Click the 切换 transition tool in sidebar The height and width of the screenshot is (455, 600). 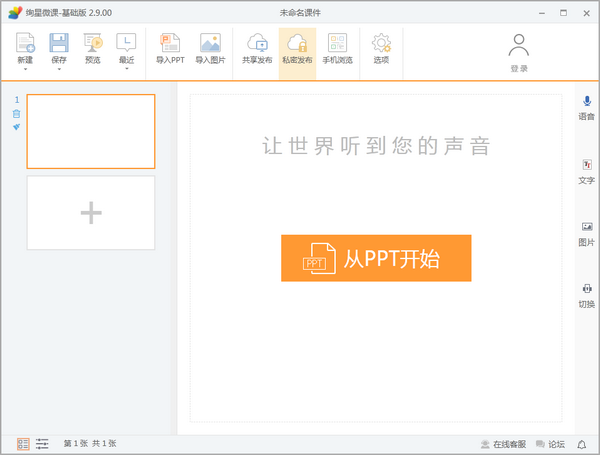click(587, 289)
